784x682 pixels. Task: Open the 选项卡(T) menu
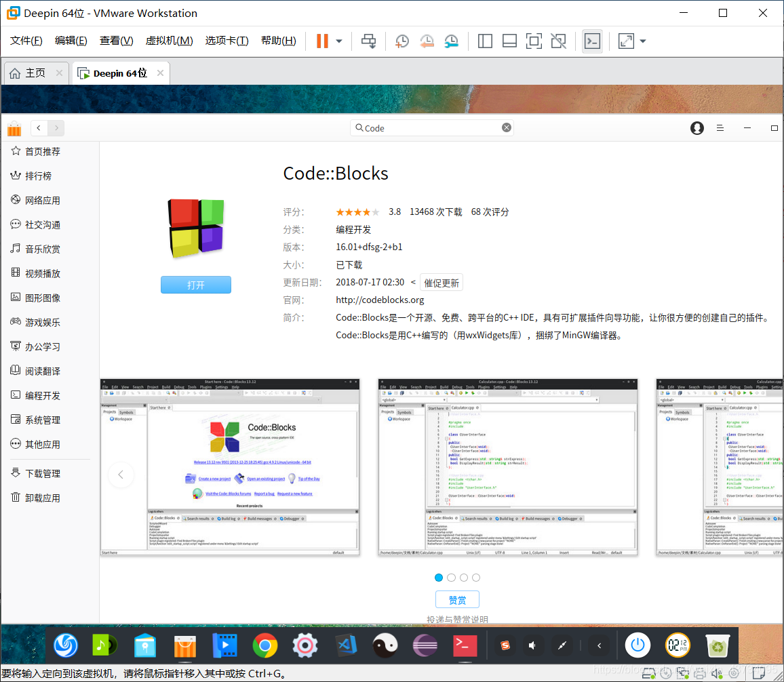click(x=227, y=41)
